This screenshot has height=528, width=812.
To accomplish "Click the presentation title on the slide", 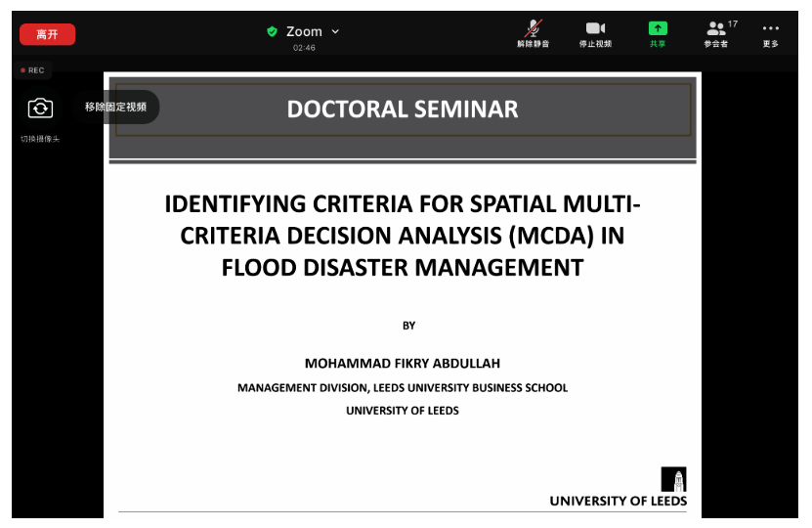I will point(403,236).
